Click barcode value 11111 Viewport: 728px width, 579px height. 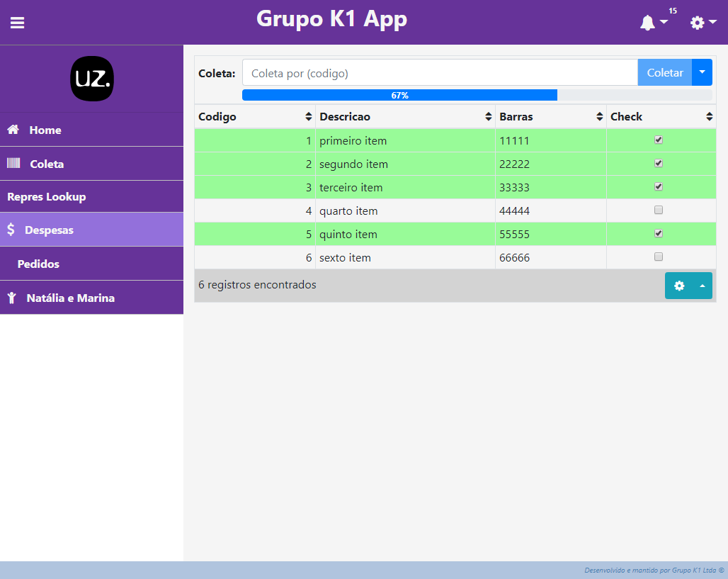(514, 141)
